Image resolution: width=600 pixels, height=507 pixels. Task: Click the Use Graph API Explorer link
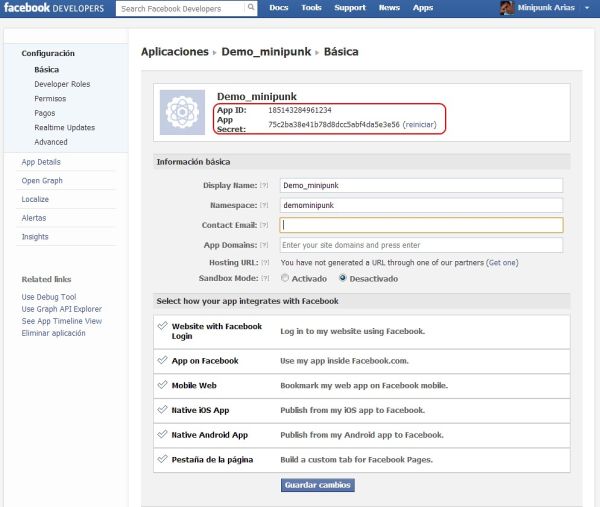click(x=62, y=309)
